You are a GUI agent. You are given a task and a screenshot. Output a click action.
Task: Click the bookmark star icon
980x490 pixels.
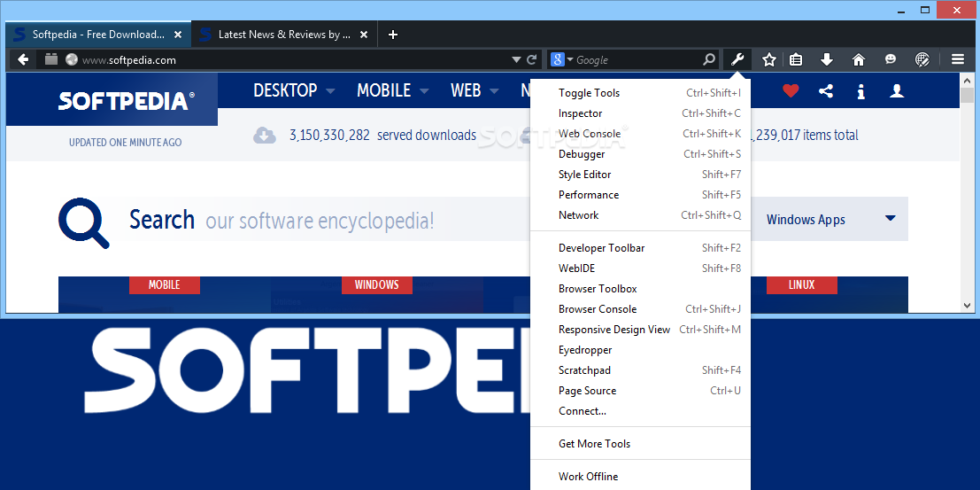(x=769, y=59)
